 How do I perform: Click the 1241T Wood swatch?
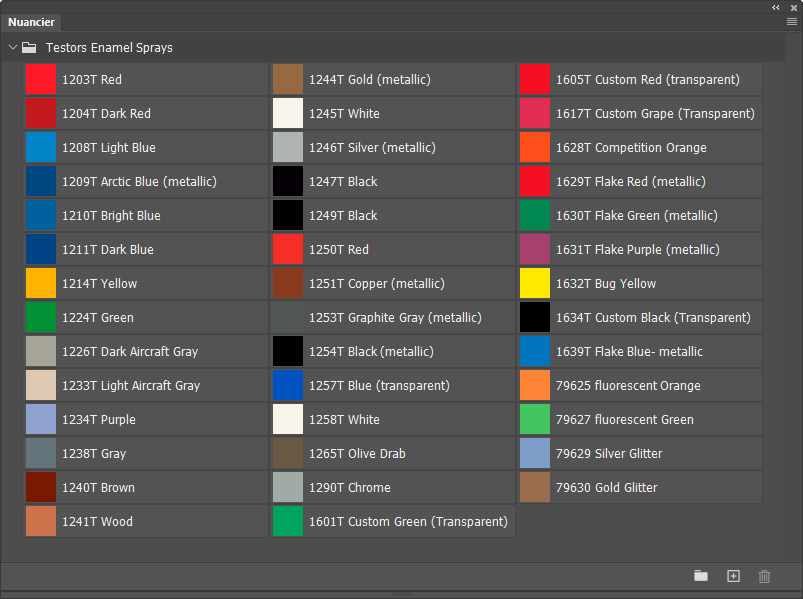click(x=41, y=522)
